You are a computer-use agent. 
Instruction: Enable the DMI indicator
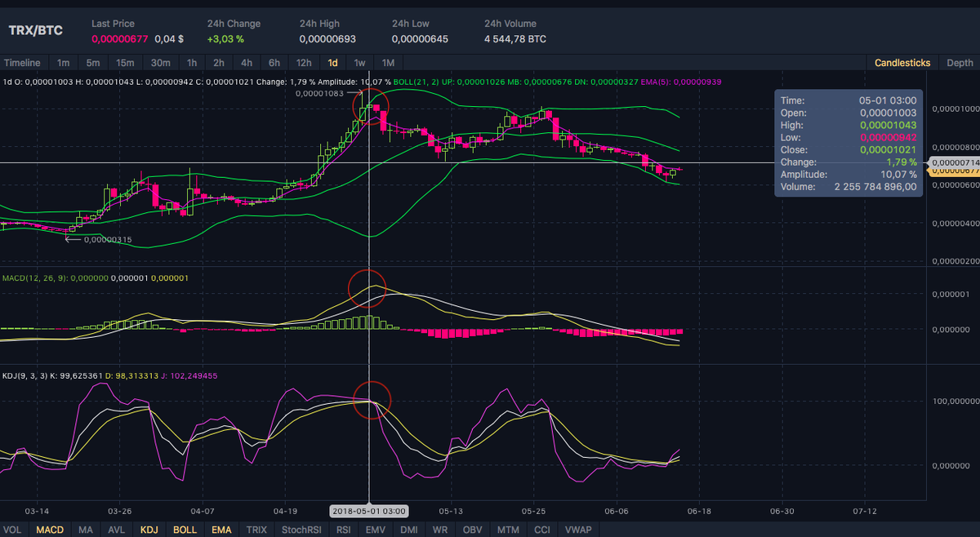(x=408, y=530)
